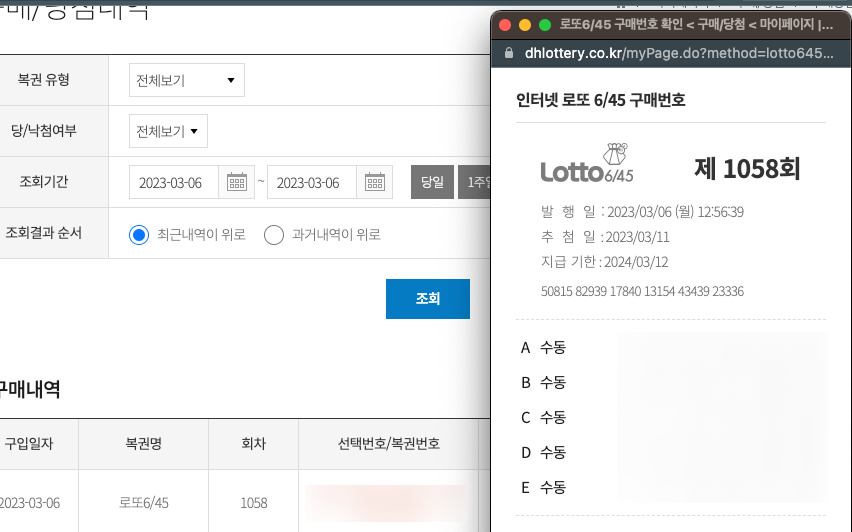Click the lock icon in popup address bar
Screen dimensions: 852x532
click(x=509, y=53)
